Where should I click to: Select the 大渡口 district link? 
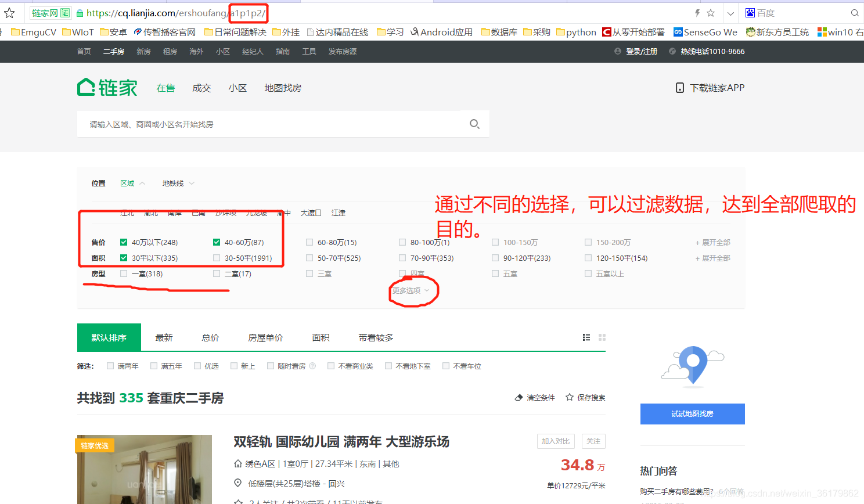point(311,213)
